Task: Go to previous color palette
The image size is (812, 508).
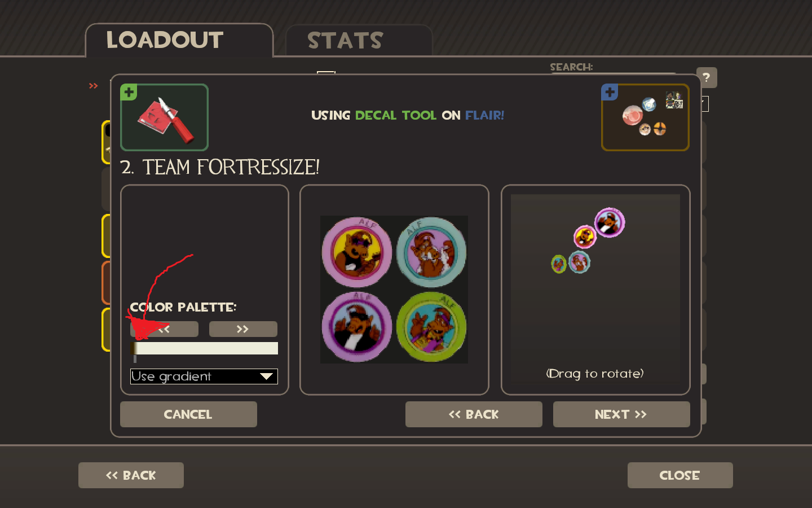Action: [x=164, y=329]
